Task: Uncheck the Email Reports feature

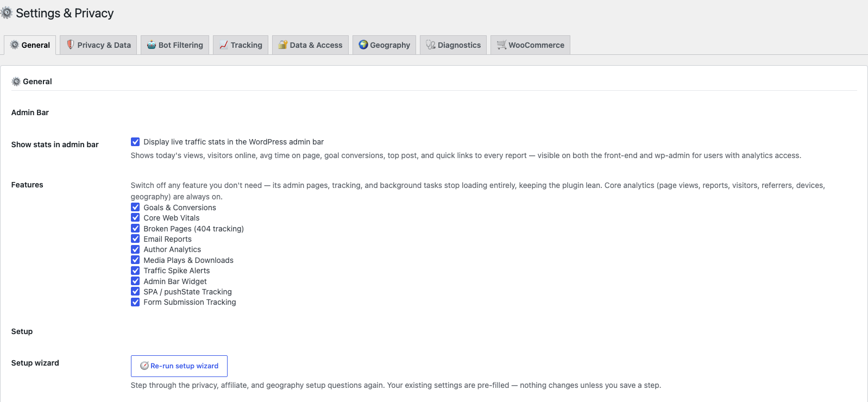Action: click(x=135, y=238)
